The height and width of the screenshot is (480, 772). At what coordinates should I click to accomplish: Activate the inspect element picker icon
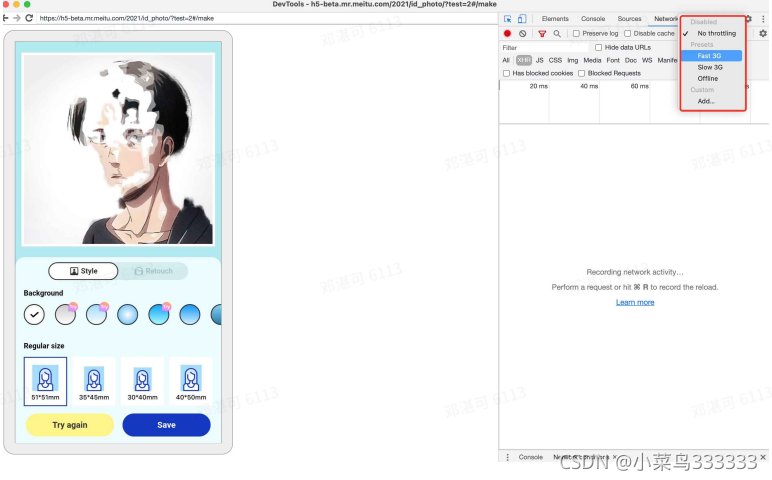tap(508, 19)
